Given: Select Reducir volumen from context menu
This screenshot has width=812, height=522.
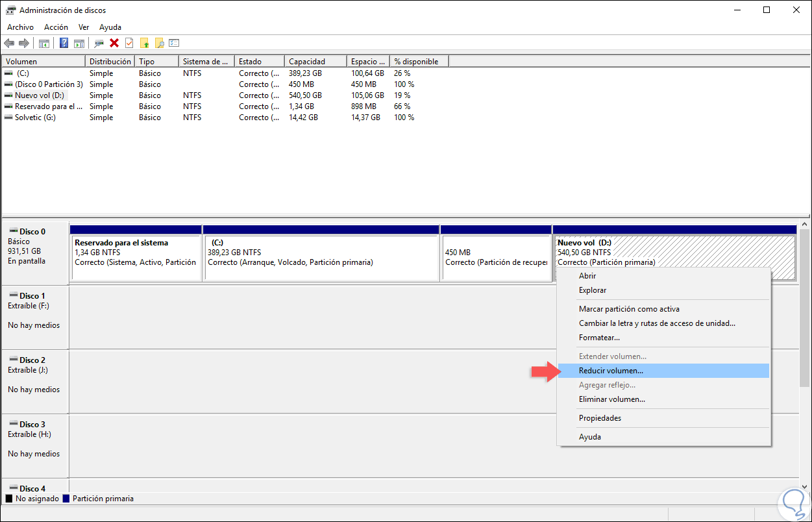Looking at the screenshot, I should tap(611, 371).
